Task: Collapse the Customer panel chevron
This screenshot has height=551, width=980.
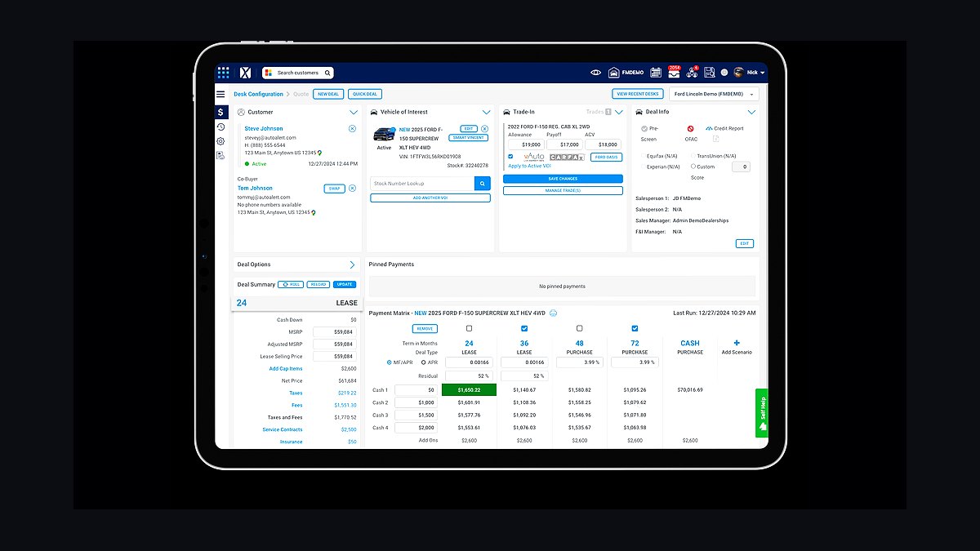Action: (x=353, y=112)
